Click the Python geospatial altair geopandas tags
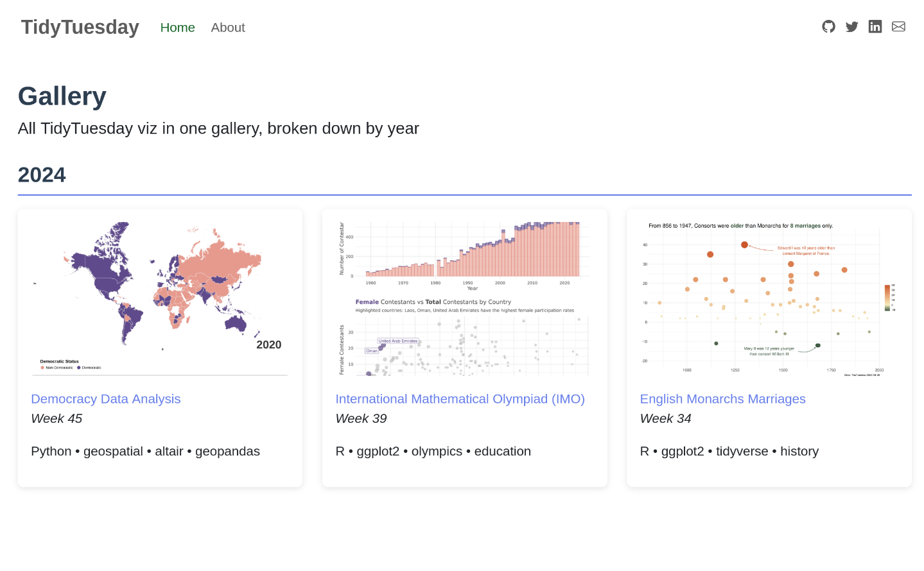Viewport: 924px width, 571px height. pyautogui.click(x=145, y=451)
